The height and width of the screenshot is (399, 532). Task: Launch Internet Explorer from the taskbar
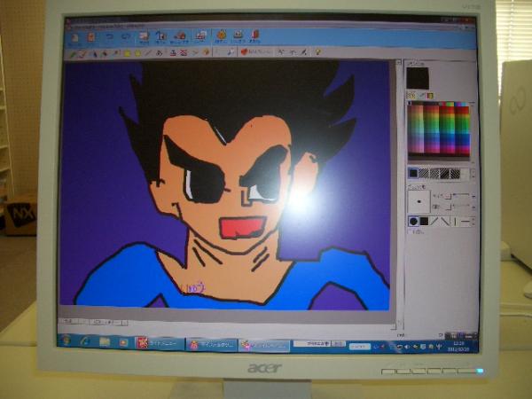click(x=85, y=341)
